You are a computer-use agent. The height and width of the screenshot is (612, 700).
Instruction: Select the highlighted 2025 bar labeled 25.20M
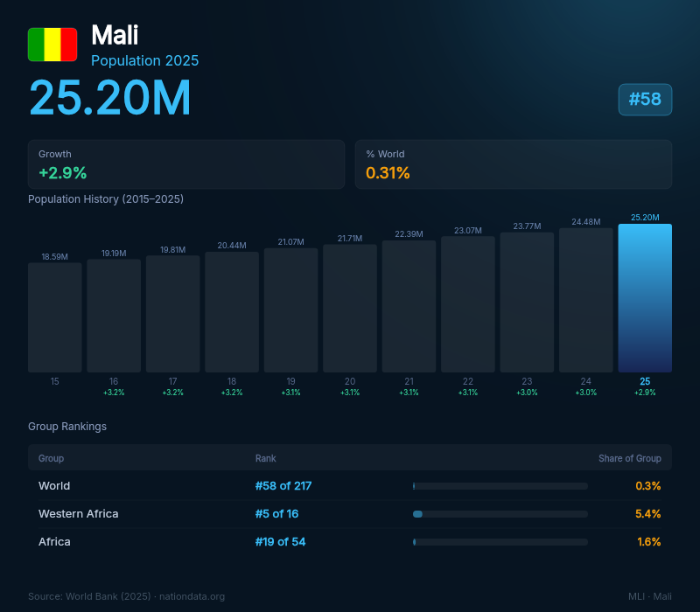[x=645, y=298]
